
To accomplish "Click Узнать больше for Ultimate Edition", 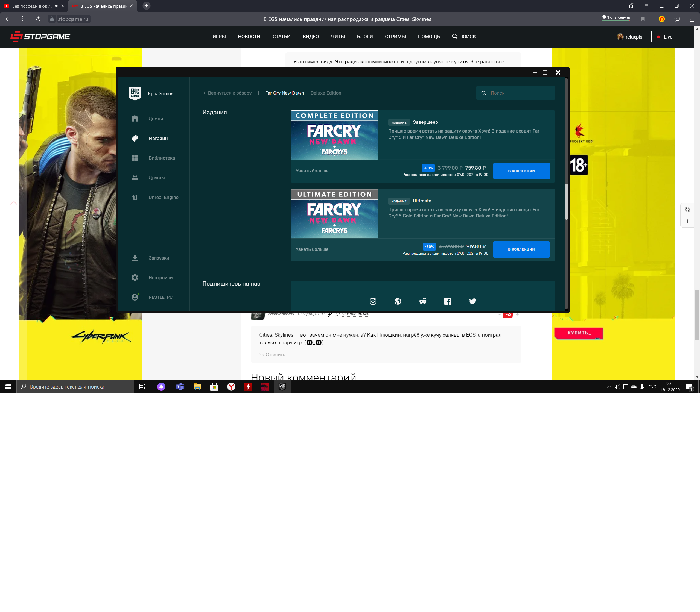I will click(x=312, y=249).
